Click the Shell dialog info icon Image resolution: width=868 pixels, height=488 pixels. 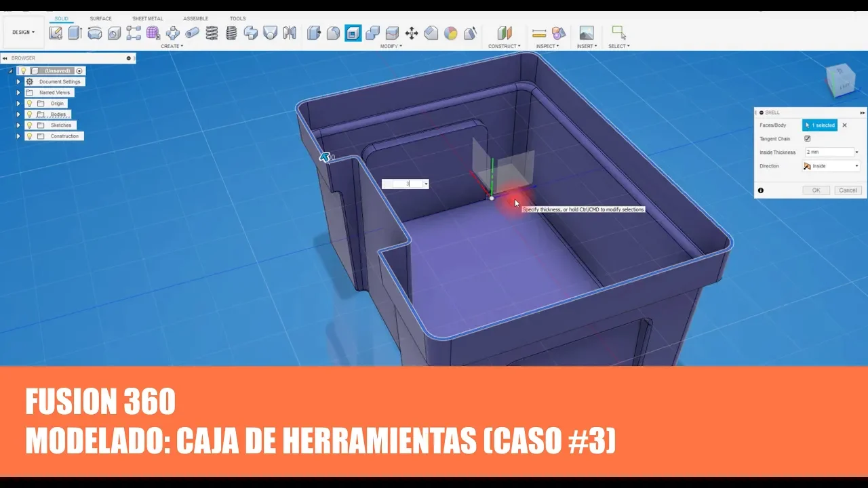(x=760, y=190)
